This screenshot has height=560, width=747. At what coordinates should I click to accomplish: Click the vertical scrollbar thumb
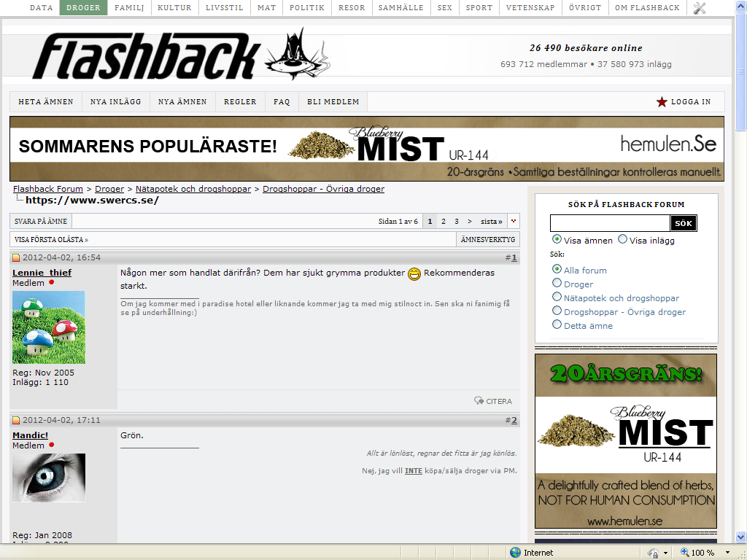[741, 71]
